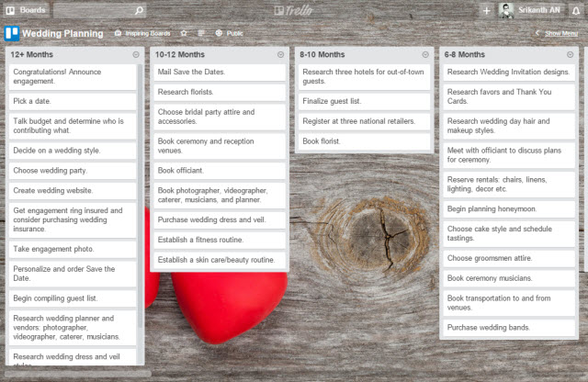Viewport: 588px width, 382px height.
Task: Open the Research florists card
Action: coord(220,92)
